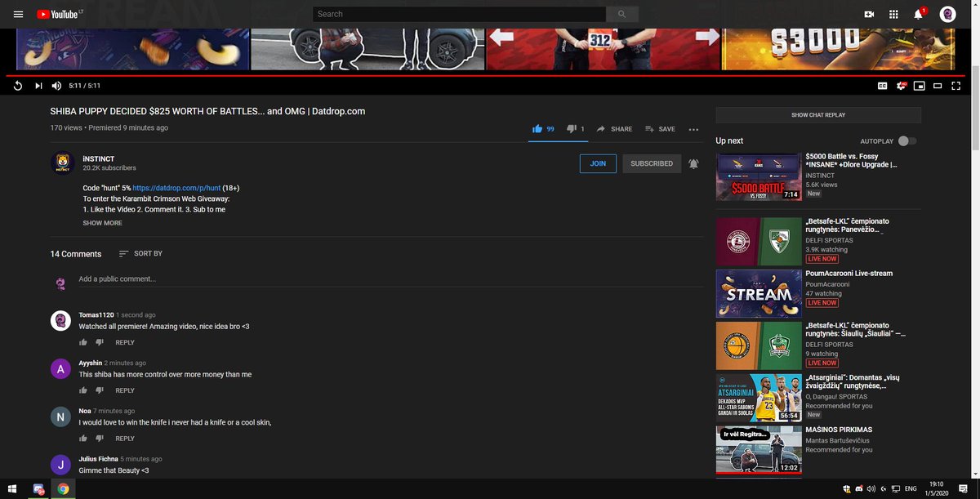
Task: Dislike Tomas1120's comment
Action: 100,342
